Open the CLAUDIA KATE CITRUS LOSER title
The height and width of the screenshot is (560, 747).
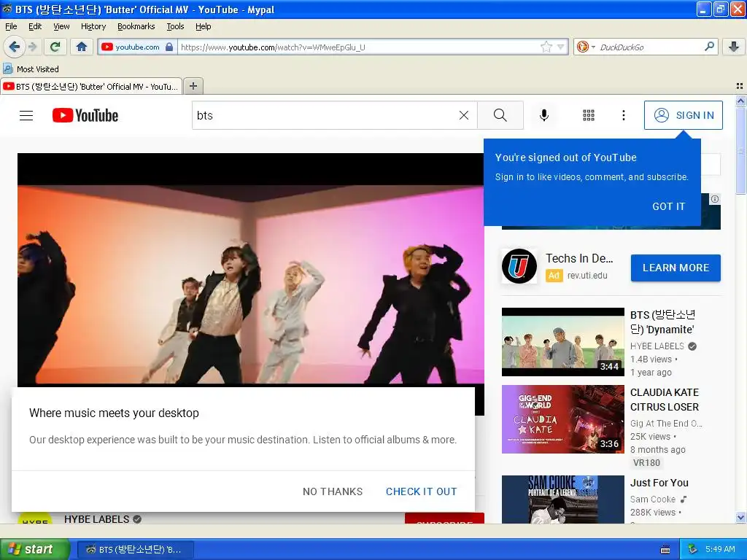[x=664, y=400]
